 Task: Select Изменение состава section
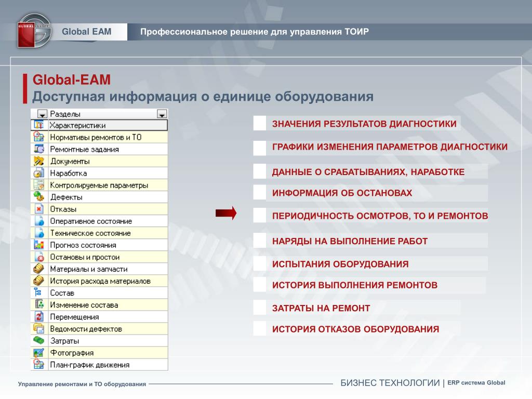[99, 304]
